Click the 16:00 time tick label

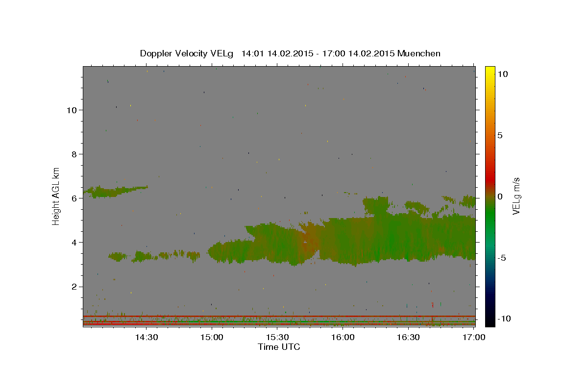click(x=343, y=337)
